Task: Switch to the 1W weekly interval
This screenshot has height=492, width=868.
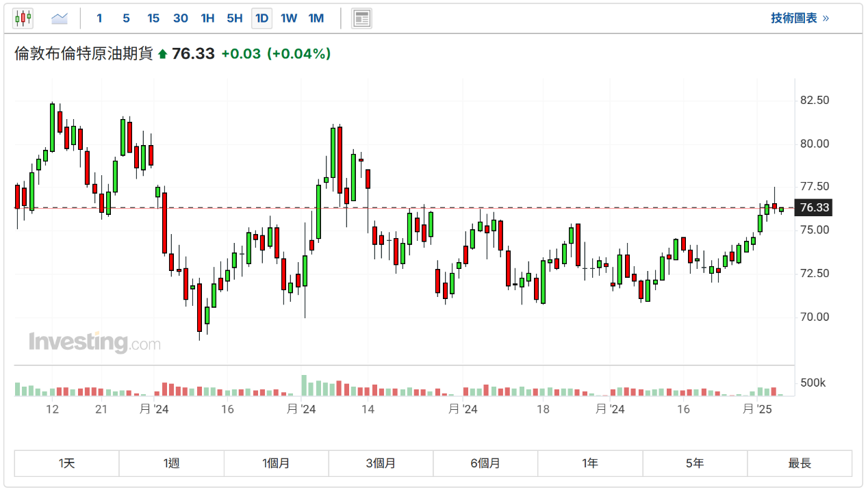Action: 289,18
